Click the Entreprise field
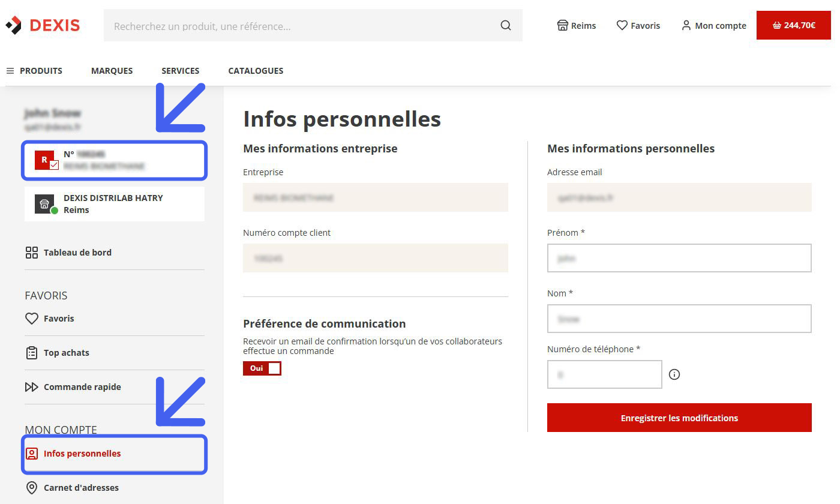 376,197
